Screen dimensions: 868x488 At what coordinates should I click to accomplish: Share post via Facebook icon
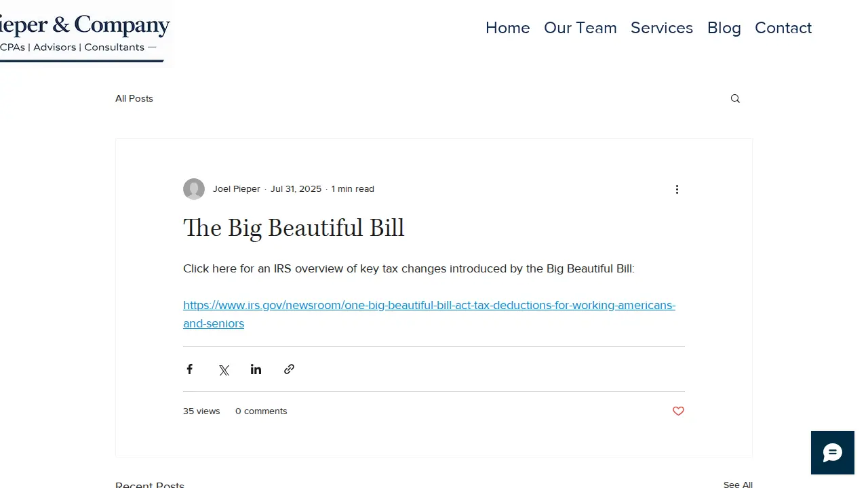click(x=190, y=369)
